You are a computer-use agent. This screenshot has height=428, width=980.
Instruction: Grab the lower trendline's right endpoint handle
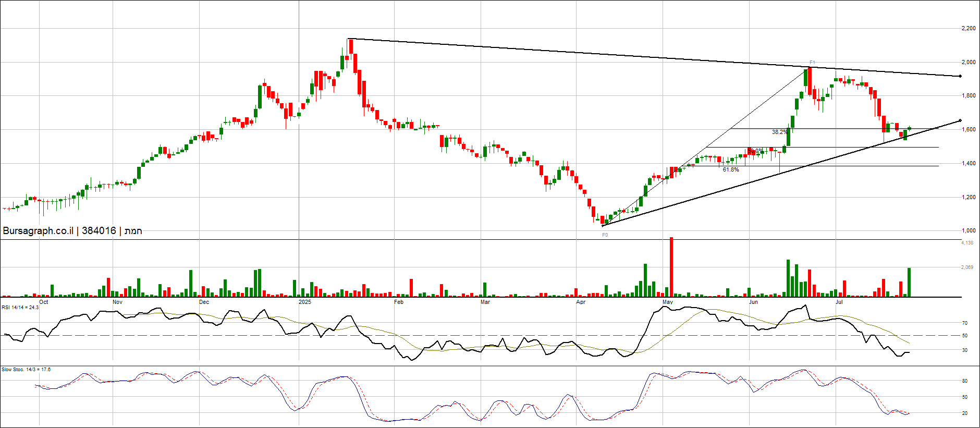click(x=960, y=120)
